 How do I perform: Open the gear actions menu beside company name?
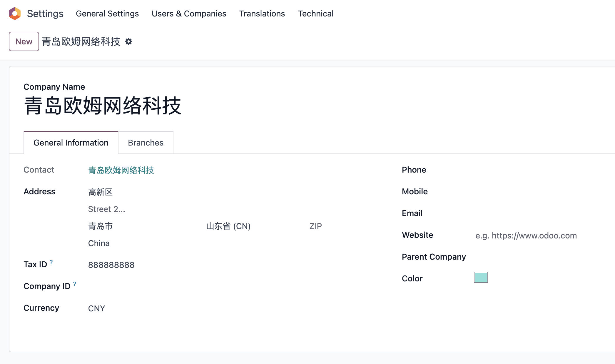pos(128,42)
